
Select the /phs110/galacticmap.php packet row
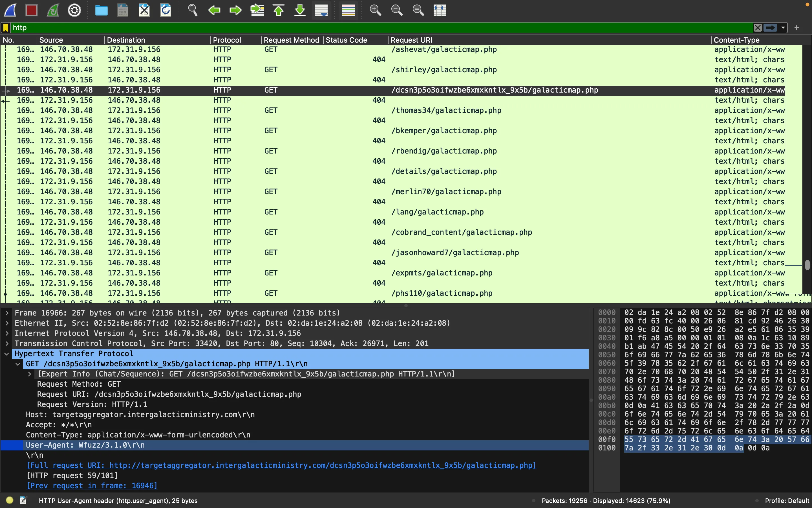[392, 293]
